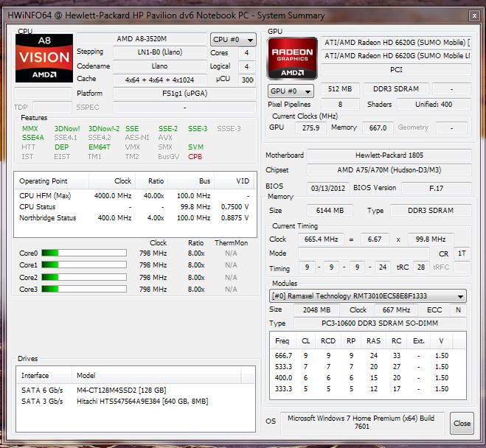Click the command rate 1T field
Screen dimensions: 486x448
[x=462, y=253]
